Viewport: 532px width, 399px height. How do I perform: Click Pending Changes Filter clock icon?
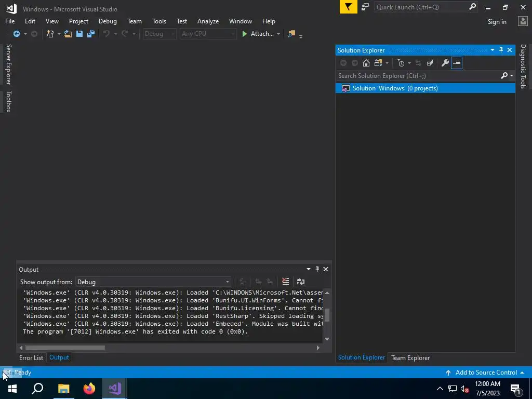tap(401, 63)
